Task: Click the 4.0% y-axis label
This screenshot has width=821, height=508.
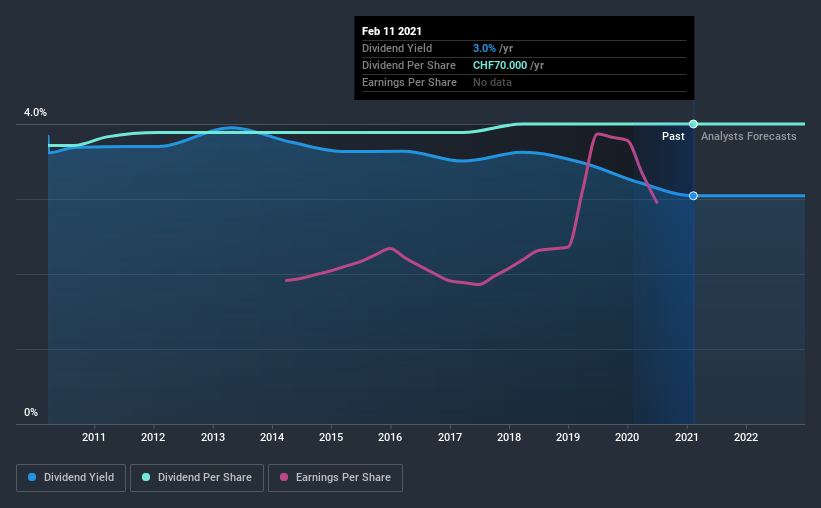Action: (x=35, y=113)
